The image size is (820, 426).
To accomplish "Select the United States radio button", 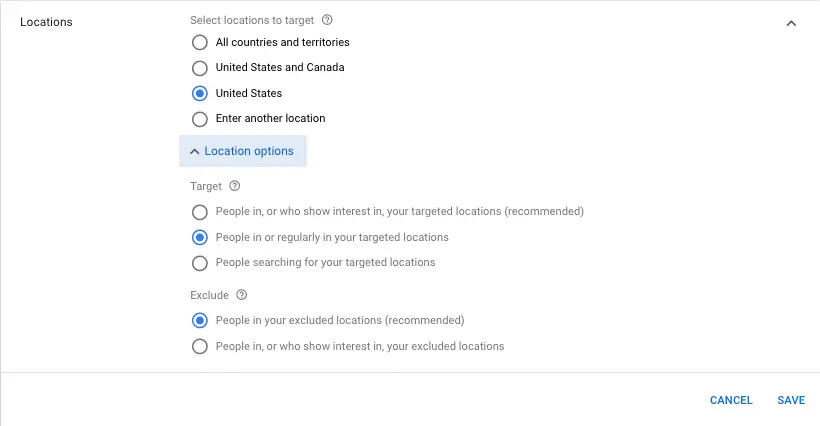I will (x=200, y=94).
